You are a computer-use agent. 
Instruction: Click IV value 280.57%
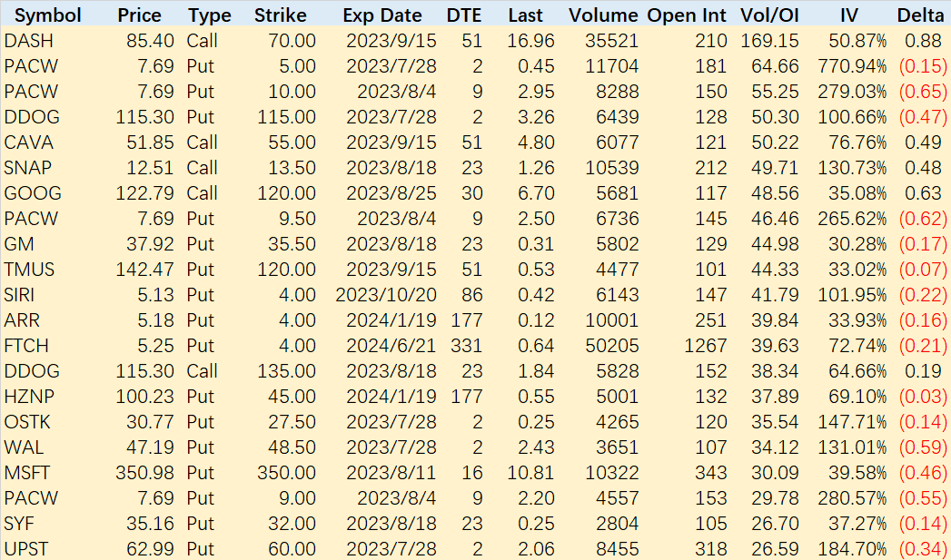point(852,499)
